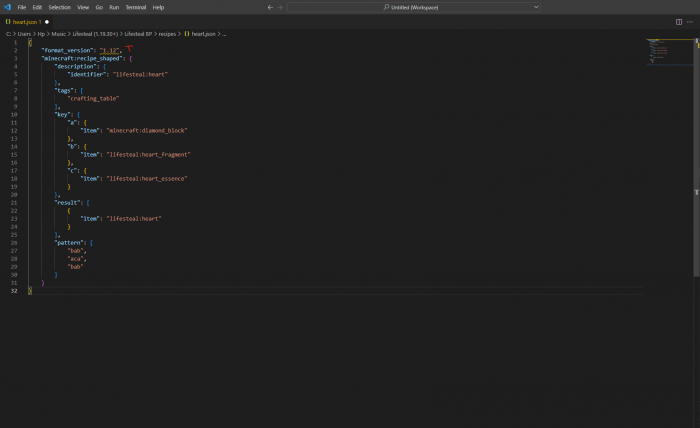Click the Hp breadcrumb segment
This screenshot has width=700, height=428.
point(41,34)
